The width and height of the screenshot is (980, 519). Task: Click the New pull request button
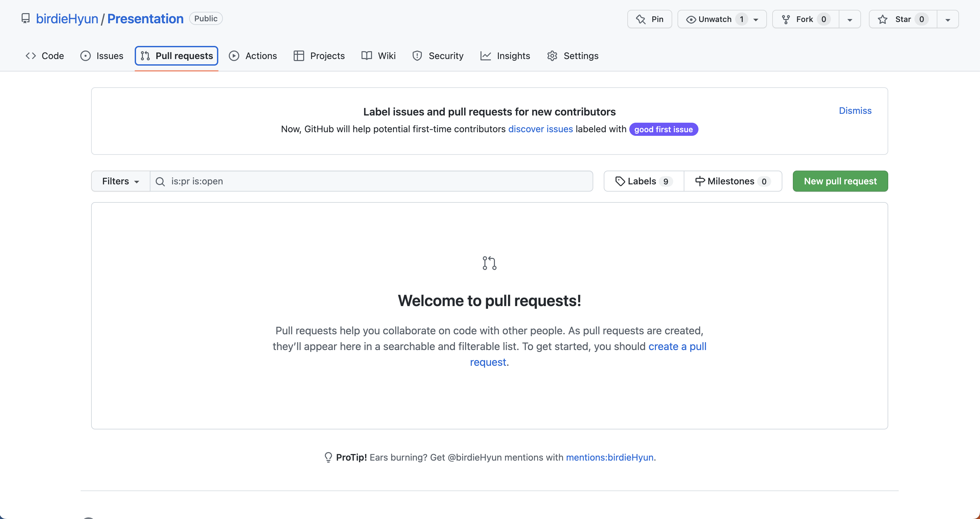[x=840, y=181]
